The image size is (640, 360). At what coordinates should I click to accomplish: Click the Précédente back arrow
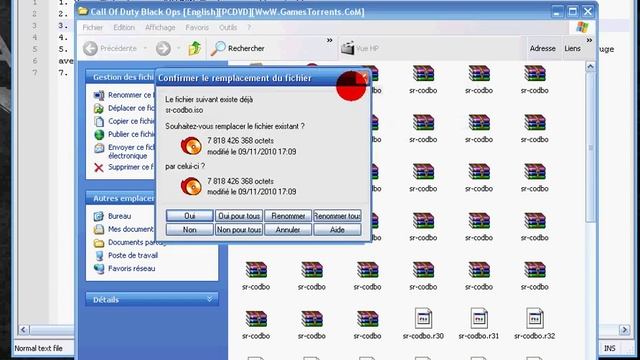coord(90,48)
